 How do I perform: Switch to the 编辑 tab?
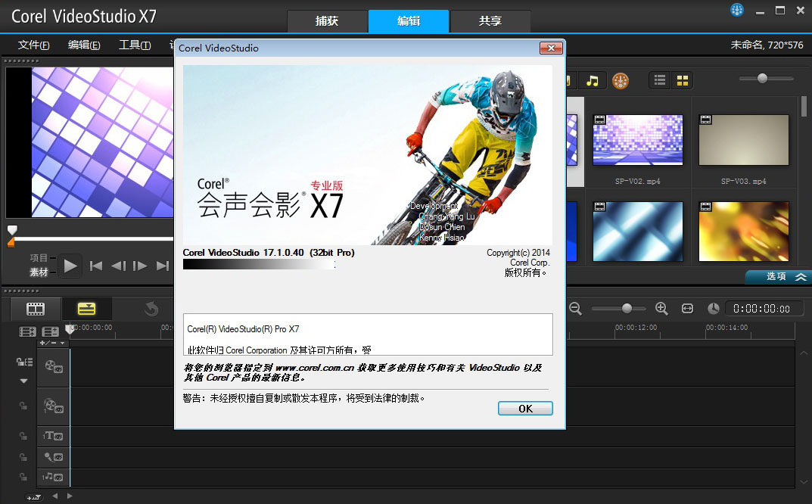pos(409,21)
